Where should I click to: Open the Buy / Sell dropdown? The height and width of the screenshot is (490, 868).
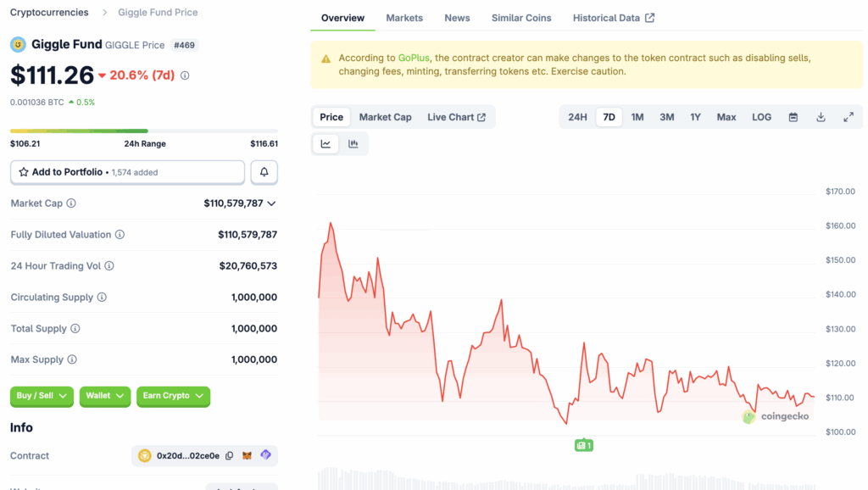click(42, 396)
